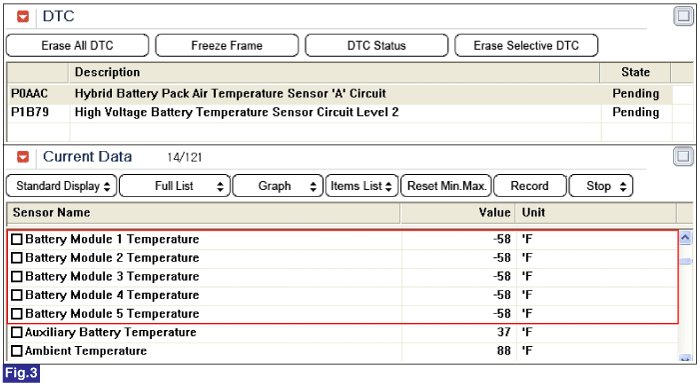Open Freeze Frame data

[x=227, y=46]
